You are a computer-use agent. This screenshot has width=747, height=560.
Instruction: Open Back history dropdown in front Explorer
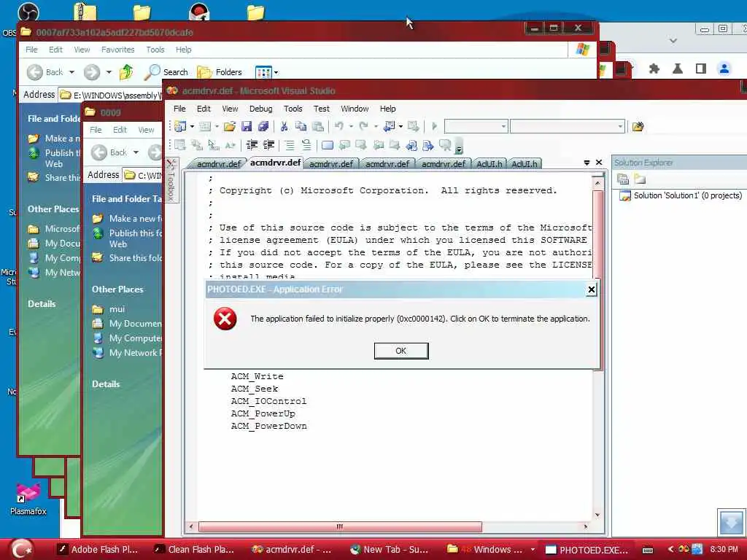point(72,72)
